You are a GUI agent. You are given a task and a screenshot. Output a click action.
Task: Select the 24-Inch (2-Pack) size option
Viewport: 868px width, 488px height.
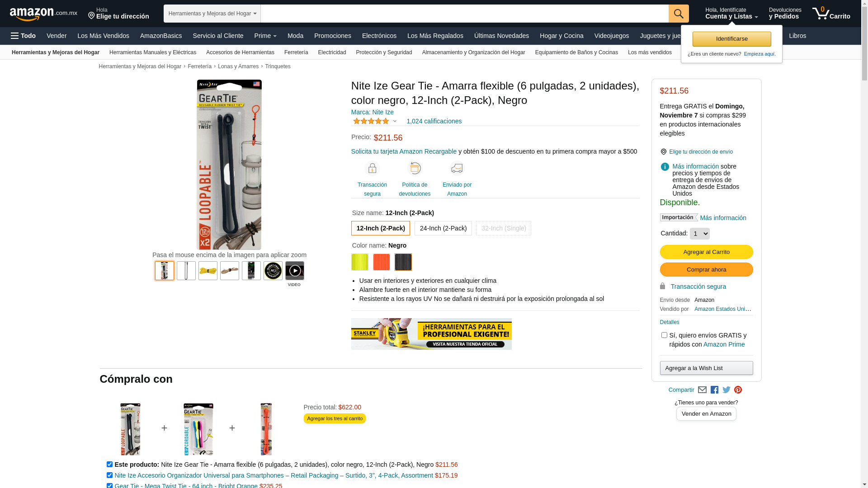click(443, 228)
